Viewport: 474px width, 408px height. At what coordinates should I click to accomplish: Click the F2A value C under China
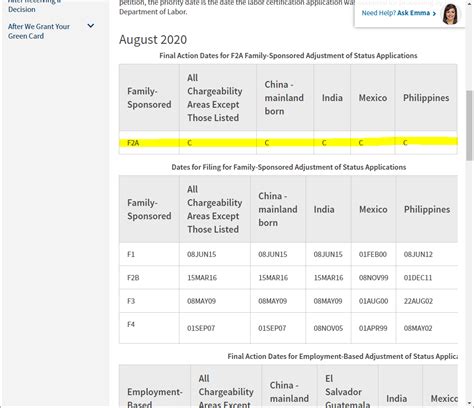(x=267, y=143)
